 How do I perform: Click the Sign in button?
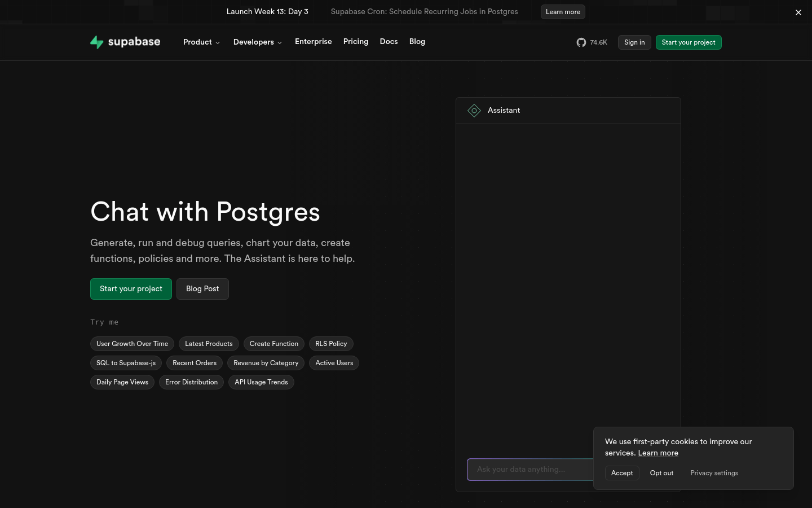[634, 42]
